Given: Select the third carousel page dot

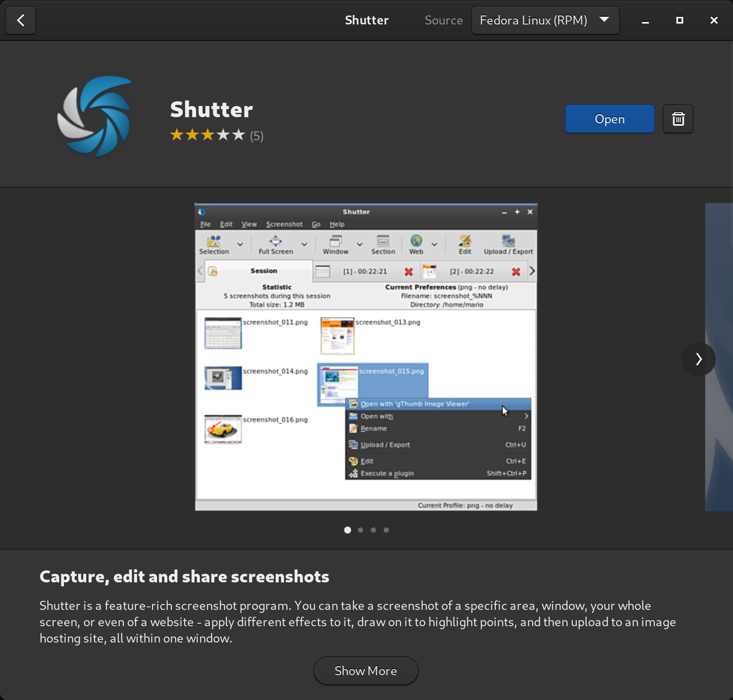Looking at the screenshot, I should (x=373, y=530).
